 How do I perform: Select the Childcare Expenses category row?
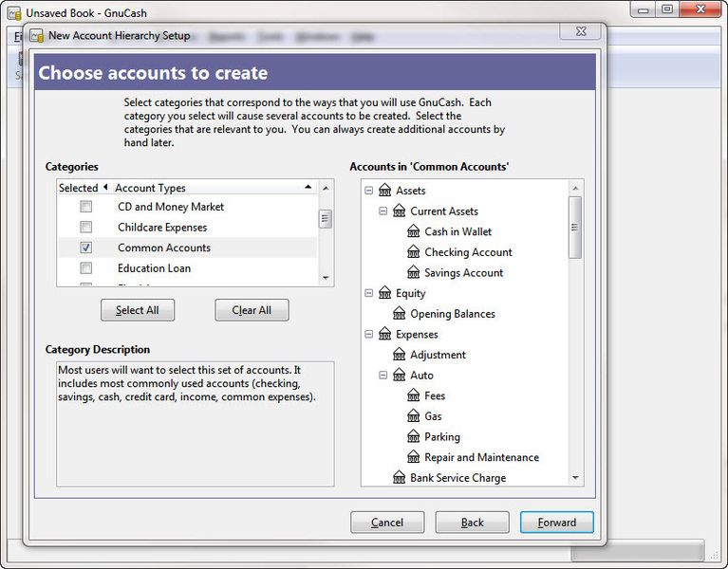187,227
